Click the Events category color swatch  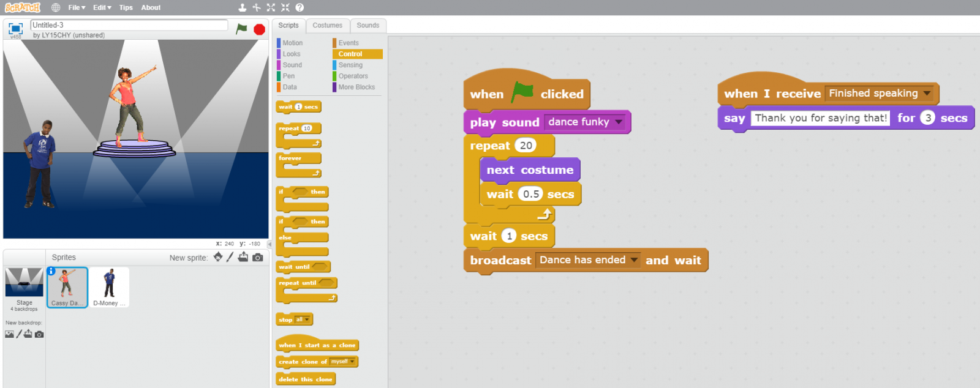(x=334, y=43)
